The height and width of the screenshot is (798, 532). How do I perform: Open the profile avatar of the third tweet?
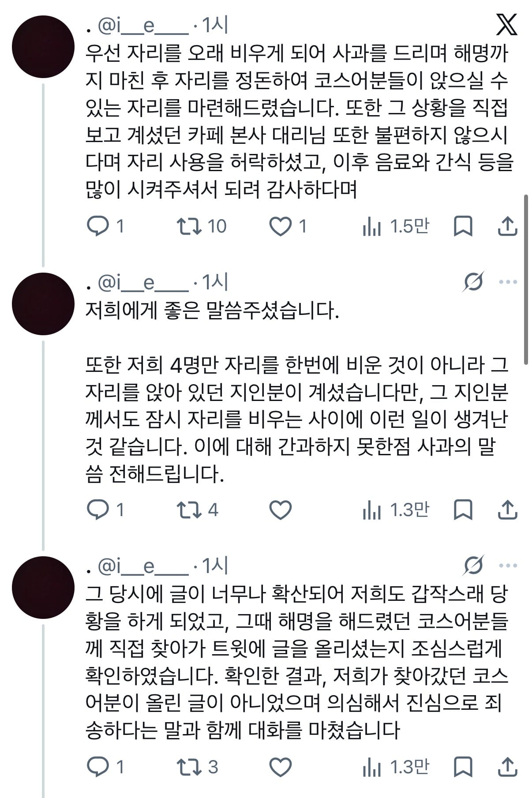click(x=43, y=588)
